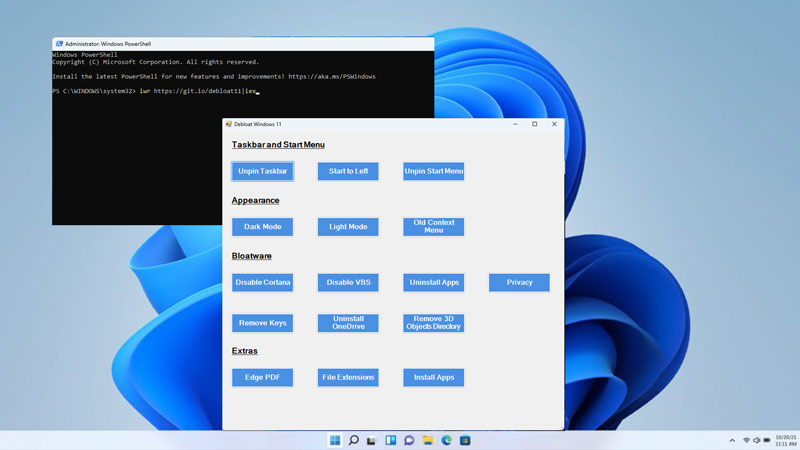The height and width of the screenshot is (450, 800).
Task: Click the Privacy button
Action: coord(519,283)
